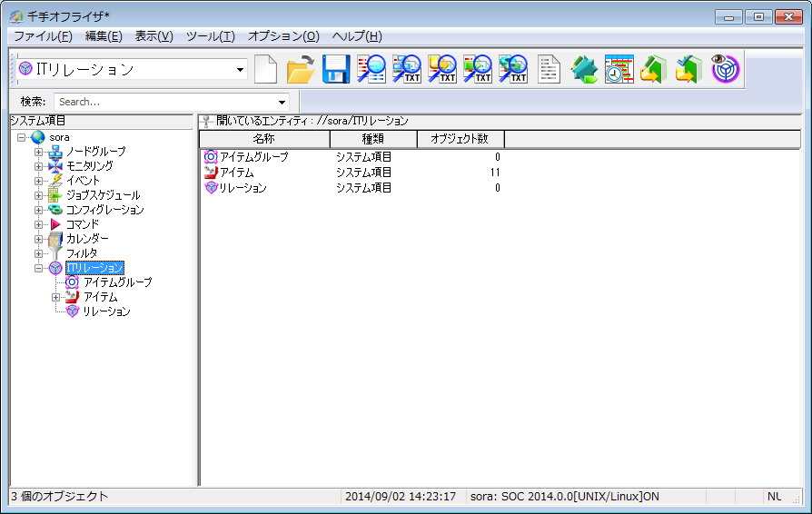Click the 3 個のオブジェクト status text
The image size is (812, 514).
coord(60,497)
